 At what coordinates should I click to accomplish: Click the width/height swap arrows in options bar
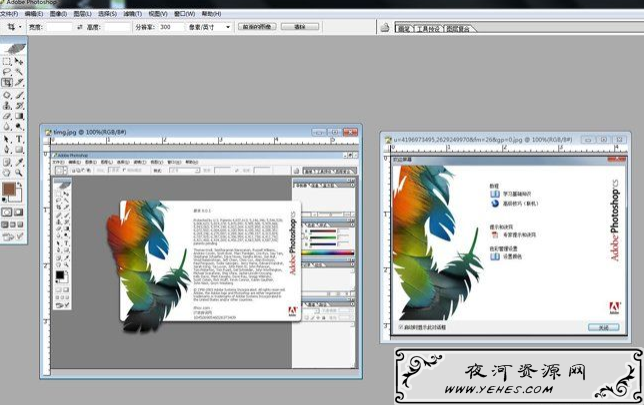tap(80, 27)
